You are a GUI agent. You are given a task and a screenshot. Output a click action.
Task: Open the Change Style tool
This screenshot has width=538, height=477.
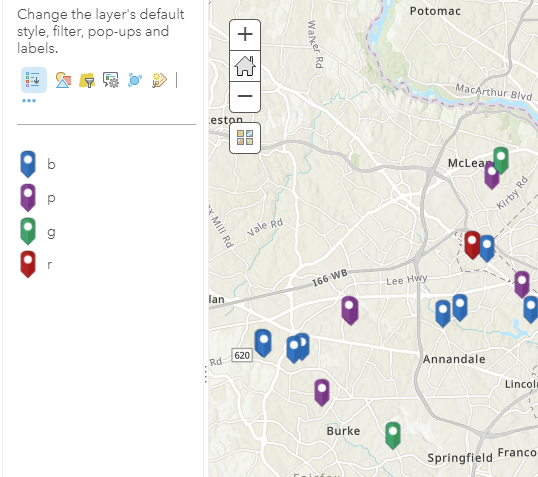(x=63, y=80)
